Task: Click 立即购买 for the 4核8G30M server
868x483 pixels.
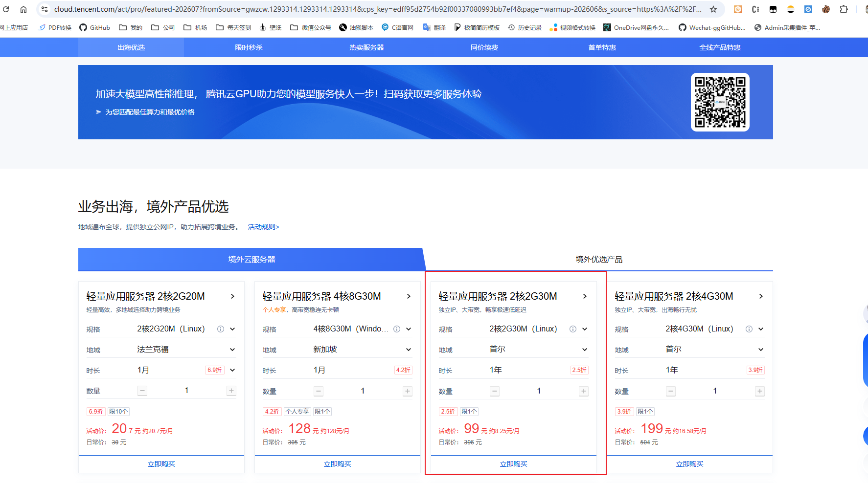Action: 338,464
